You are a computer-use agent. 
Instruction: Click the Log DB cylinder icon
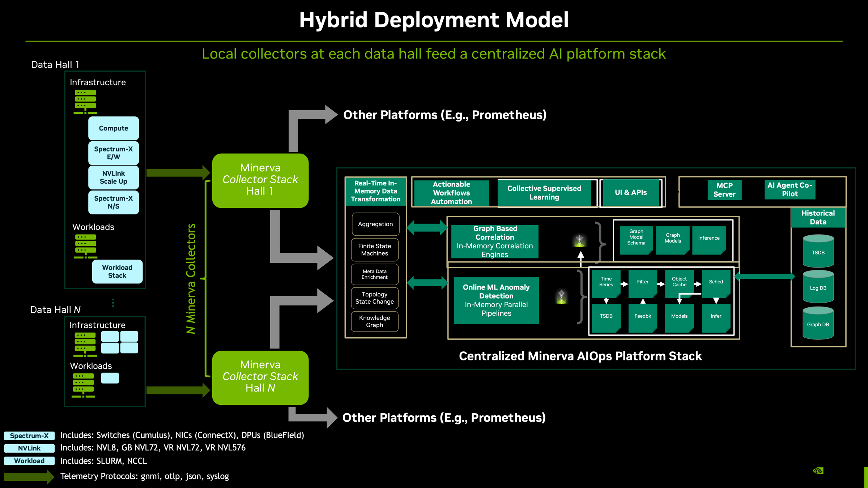(818, 286)
